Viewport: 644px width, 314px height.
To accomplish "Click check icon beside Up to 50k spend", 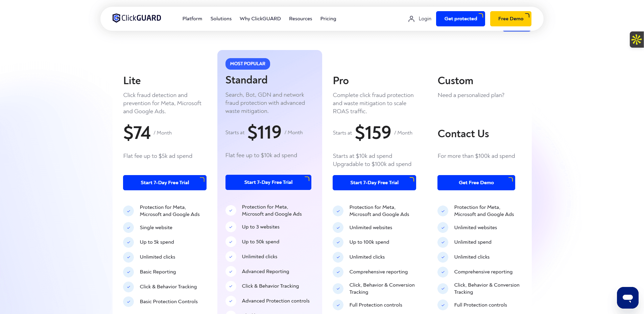I will coord(231,242).
